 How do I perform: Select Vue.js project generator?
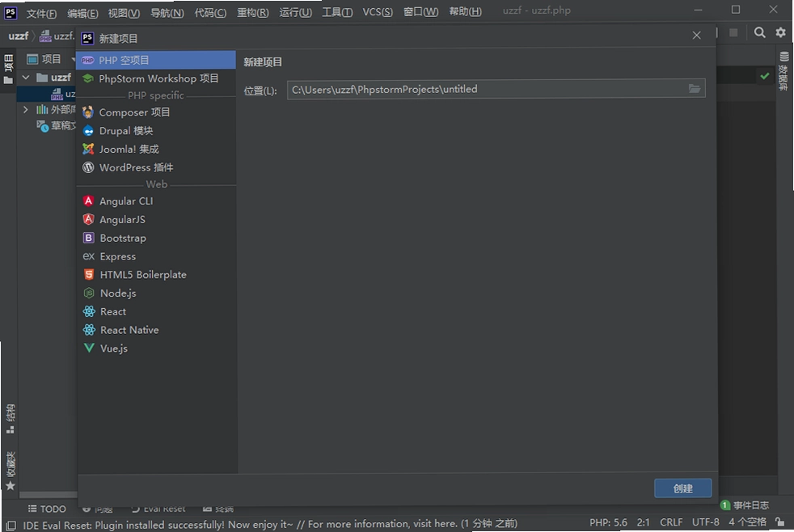tap(156, 348)
